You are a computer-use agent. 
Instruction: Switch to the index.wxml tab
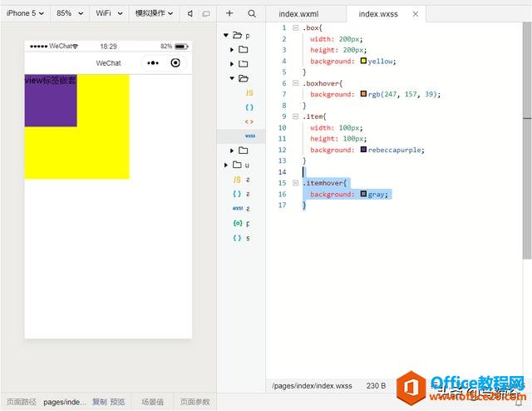298,14
